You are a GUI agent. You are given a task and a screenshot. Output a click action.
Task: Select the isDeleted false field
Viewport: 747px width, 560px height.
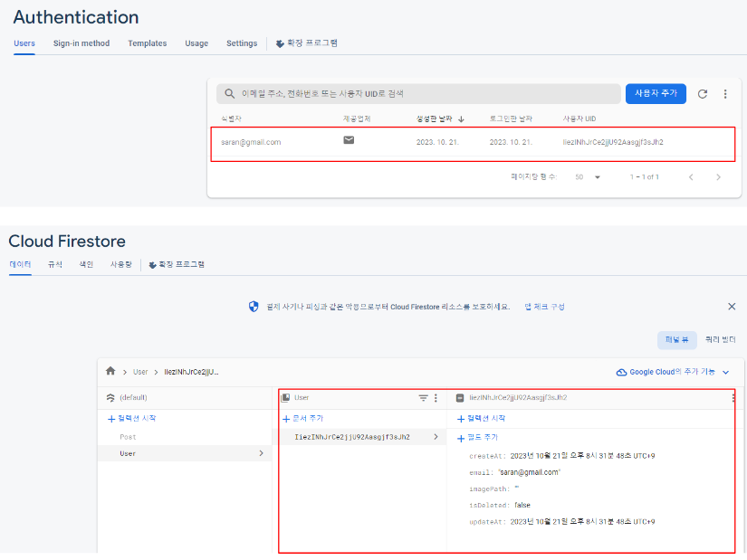click(500, 505)
